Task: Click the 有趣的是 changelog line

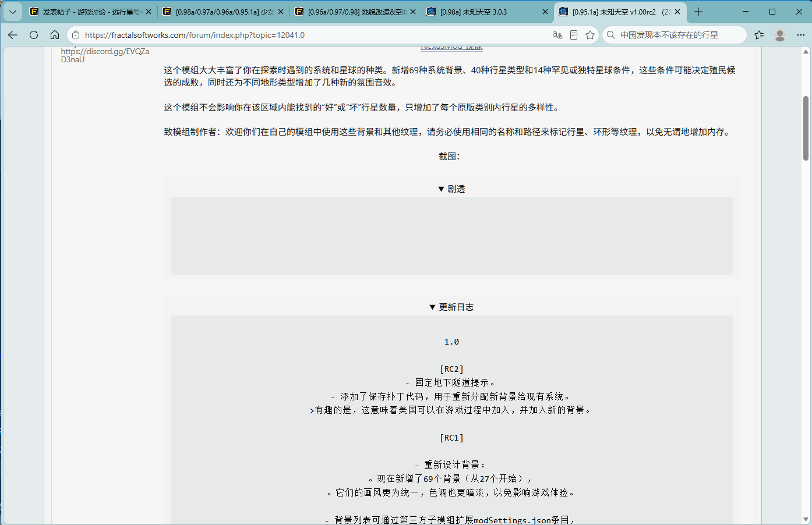Action: 451,410
